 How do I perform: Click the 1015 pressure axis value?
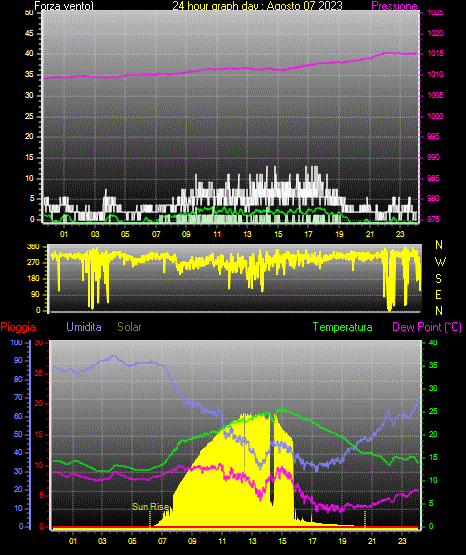[435, 53]
